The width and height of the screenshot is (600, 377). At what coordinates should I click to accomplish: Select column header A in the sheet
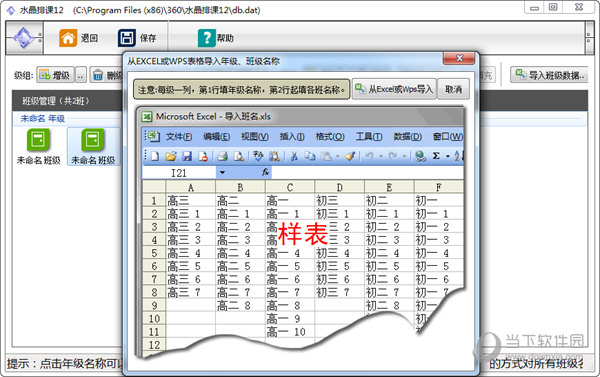[191, 188]
